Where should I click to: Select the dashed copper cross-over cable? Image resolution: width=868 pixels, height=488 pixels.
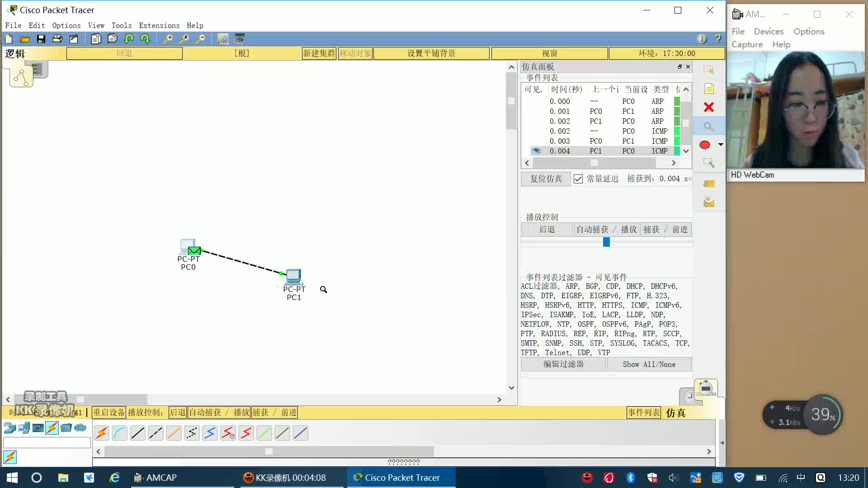[156, 433]
